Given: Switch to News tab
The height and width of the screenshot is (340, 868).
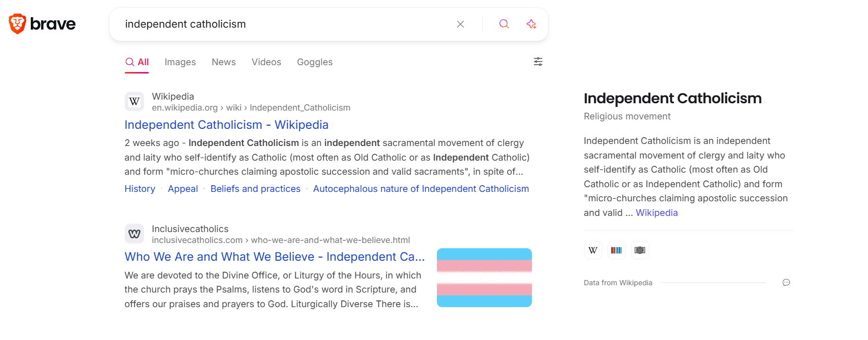Looking at the screenshot, I should tap(223, 62).
